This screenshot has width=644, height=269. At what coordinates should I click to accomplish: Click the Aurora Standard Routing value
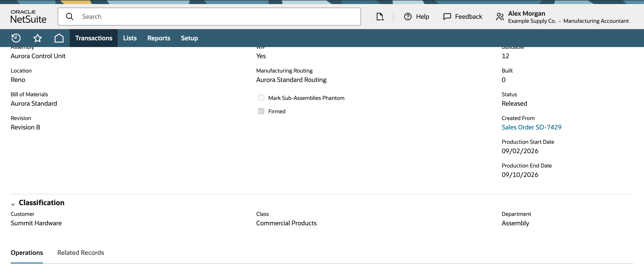291,80
